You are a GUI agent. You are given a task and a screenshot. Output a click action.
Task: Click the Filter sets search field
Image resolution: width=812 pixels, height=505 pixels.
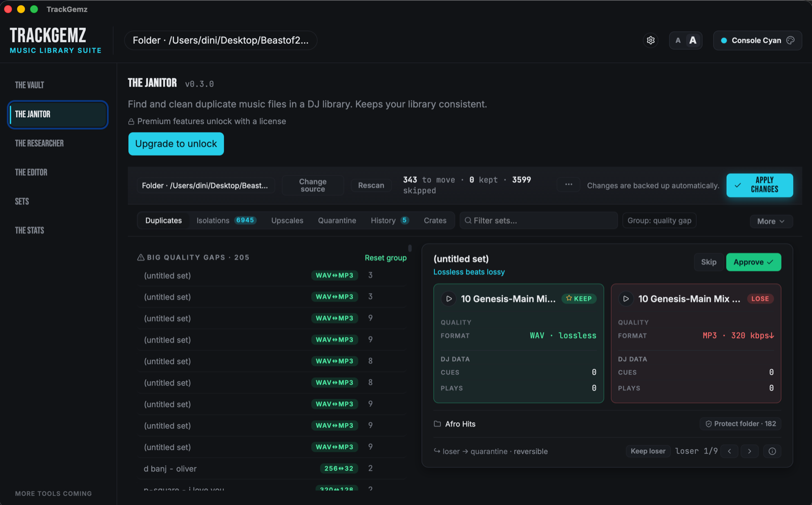tap(538, 221)
